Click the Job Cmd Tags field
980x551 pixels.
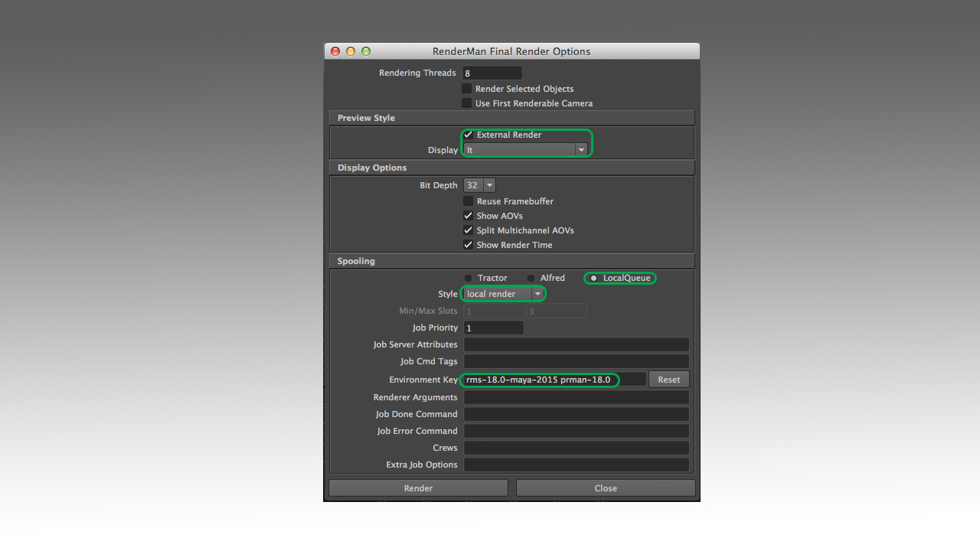pos(577,361)
